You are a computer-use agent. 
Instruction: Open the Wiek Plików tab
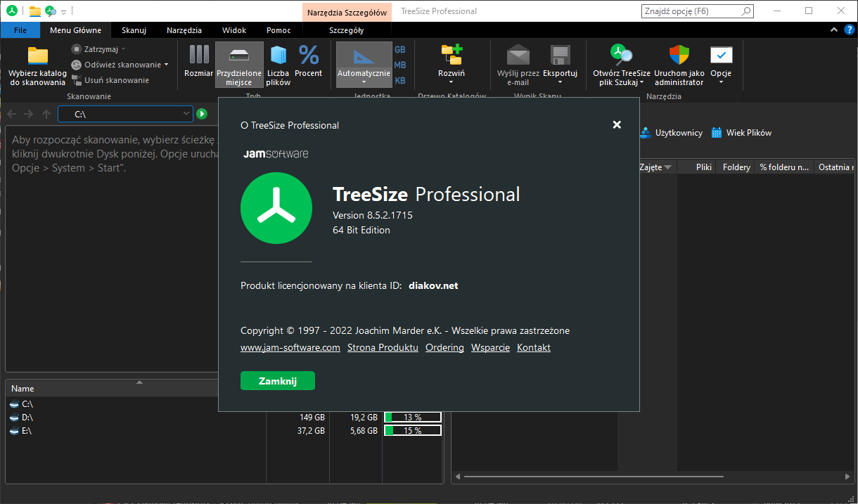click(x=741, y=132)
